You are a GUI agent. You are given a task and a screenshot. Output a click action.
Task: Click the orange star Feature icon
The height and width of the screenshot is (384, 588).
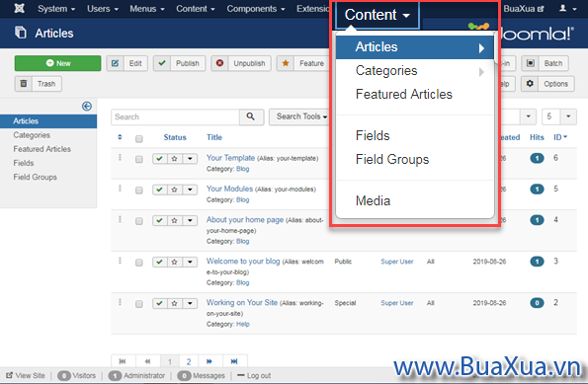[x=286, y=63]
